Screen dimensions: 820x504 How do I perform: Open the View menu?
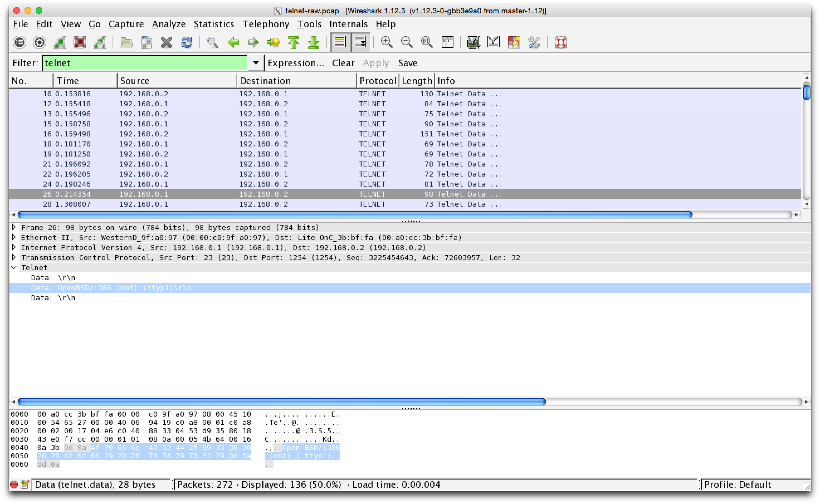[x=71, y=24]
